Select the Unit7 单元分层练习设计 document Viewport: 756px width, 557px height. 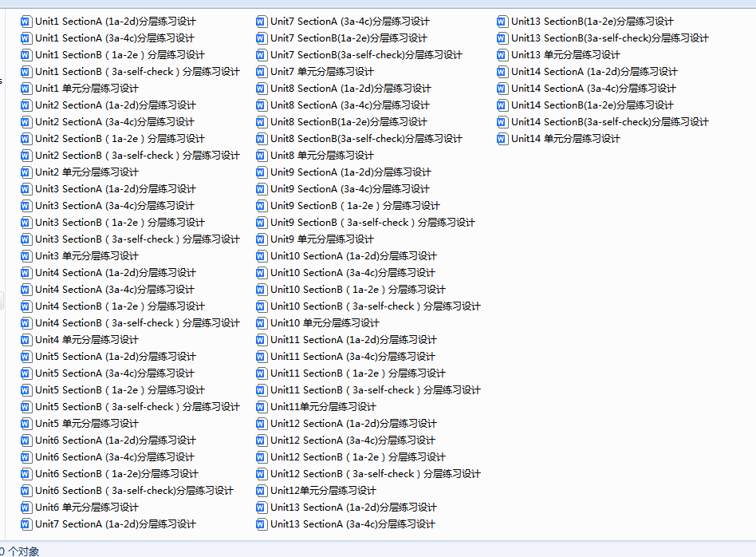[321, 72]
